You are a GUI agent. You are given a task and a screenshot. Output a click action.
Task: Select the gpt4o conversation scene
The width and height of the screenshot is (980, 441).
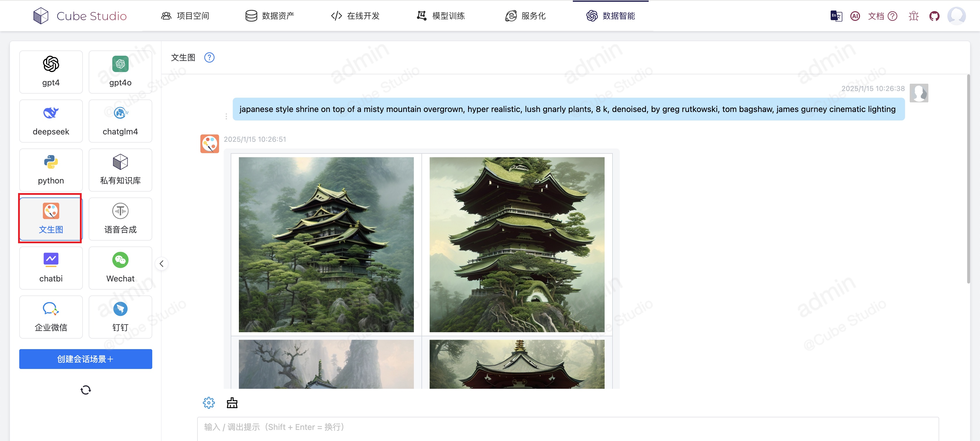click(x=120, y=72)
